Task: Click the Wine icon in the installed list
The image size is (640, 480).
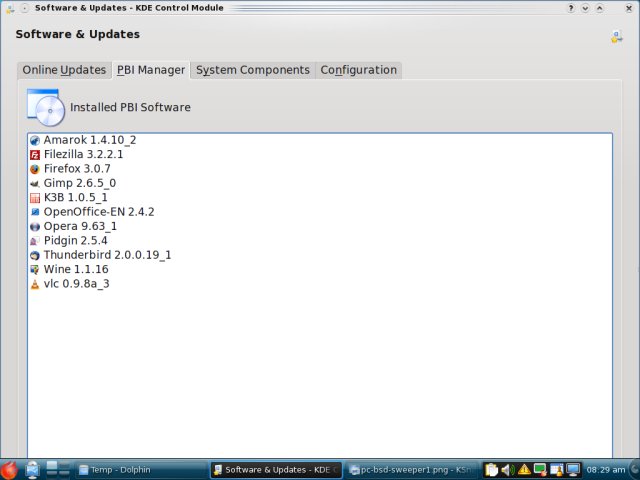Action: point(35,270)
